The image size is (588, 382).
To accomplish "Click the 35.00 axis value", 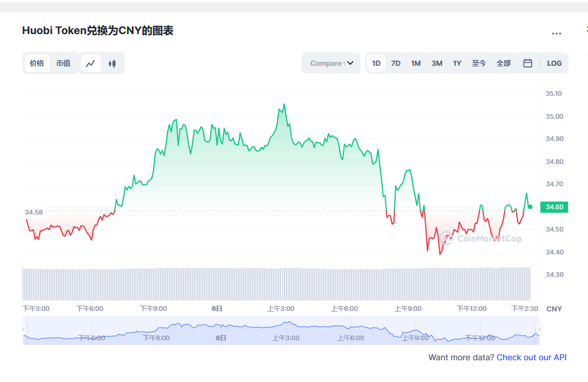I will click(554, 116).
